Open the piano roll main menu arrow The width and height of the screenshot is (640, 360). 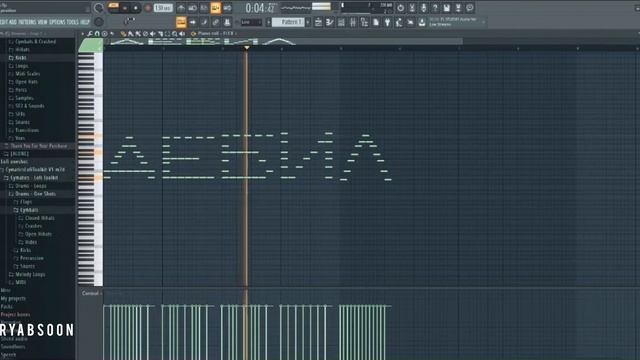(83, 34)
